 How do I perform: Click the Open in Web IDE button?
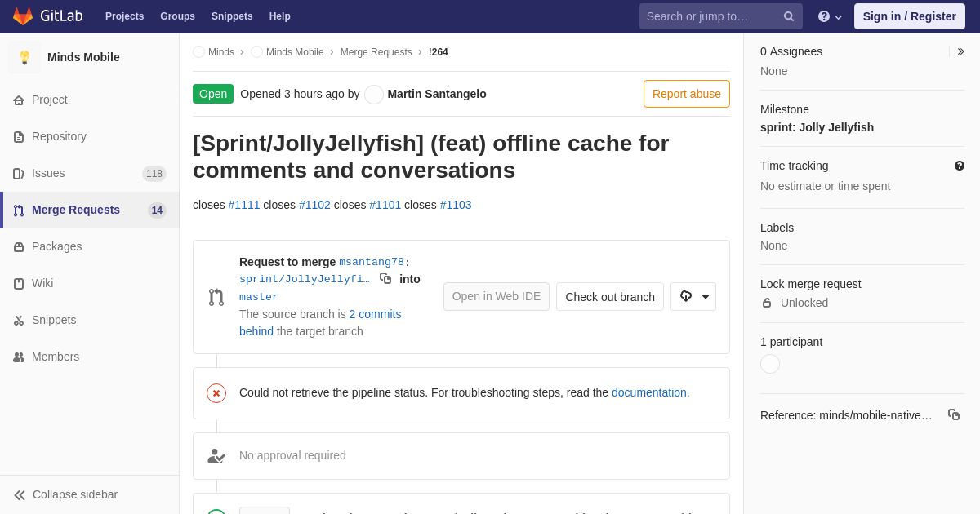point(497,297)
